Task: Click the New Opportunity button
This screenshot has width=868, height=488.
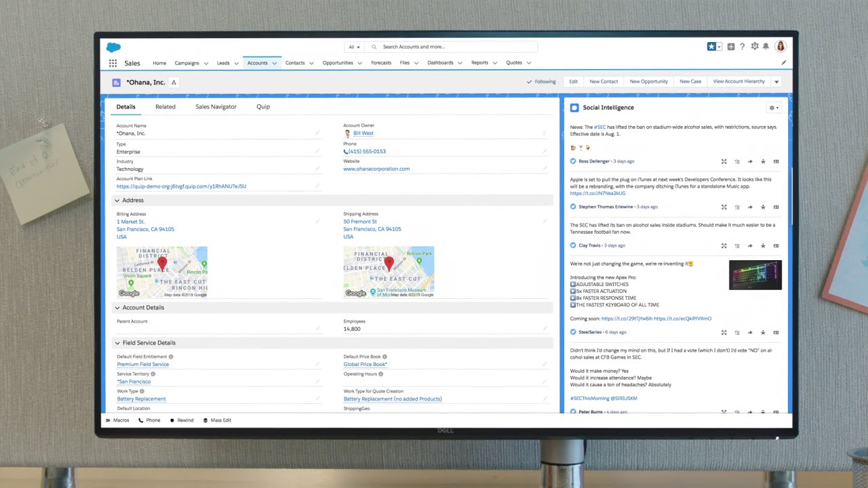Action: [649, 81]
